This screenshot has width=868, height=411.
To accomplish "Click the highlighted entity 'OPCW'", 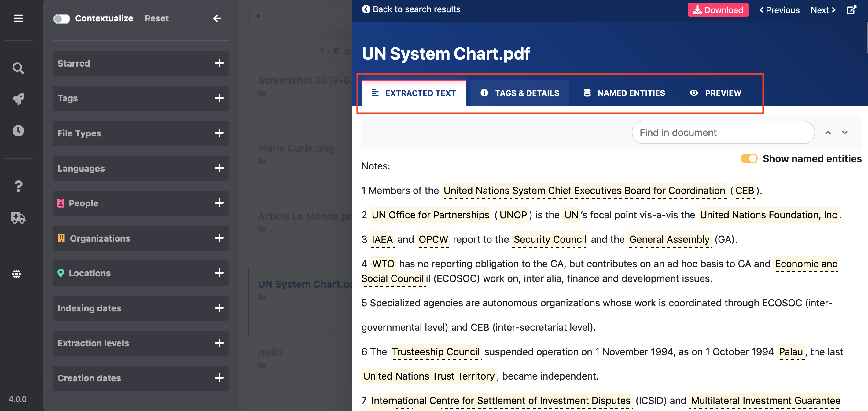I will (433, 239).
